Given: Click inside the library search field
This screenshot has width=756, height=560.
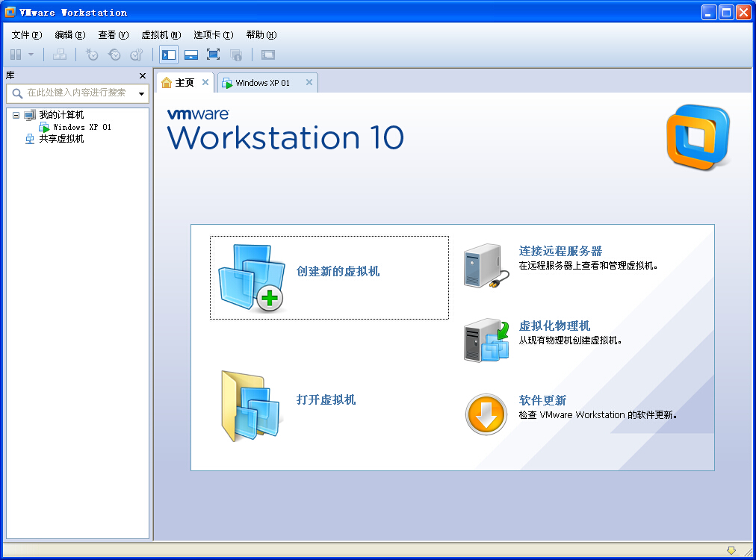Looking at the screenshot, I should pyautogui.click(x=75, y=93).
